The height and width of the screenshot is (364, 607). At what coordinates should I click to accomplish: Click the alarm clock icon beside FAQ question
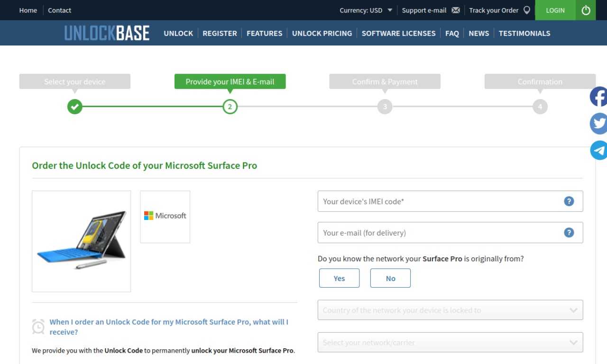38,327
